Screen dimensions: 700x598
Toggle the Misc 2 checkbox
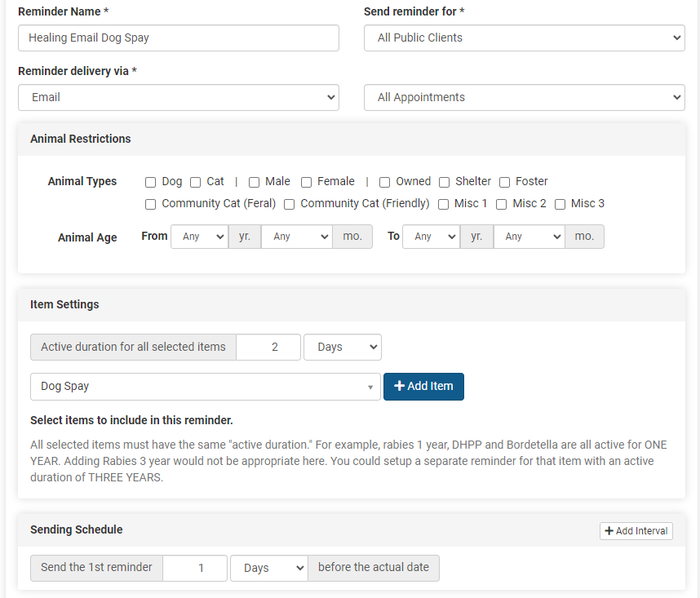coord(502,204)
